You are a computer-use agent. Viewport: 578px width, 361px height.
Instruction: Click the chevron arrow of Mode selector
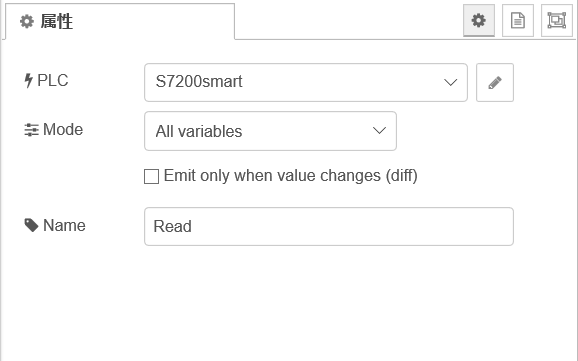point(379,131)
